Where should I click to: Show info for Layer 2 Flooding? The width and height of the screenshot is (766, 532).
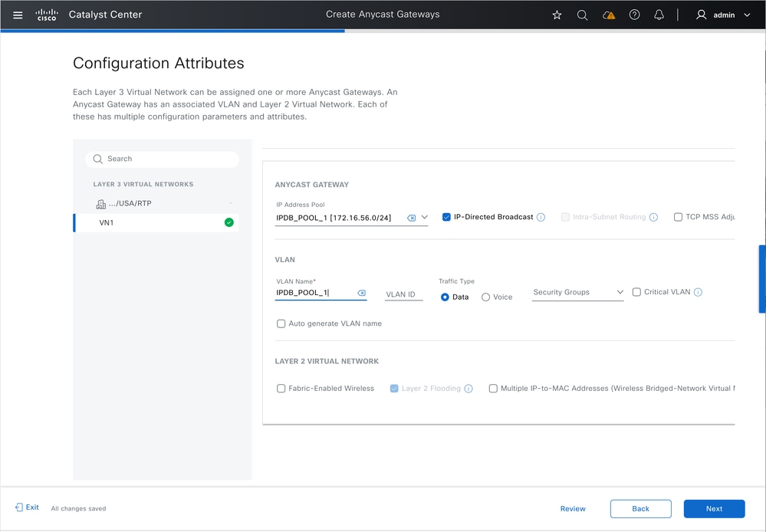(x=468, y=389)
